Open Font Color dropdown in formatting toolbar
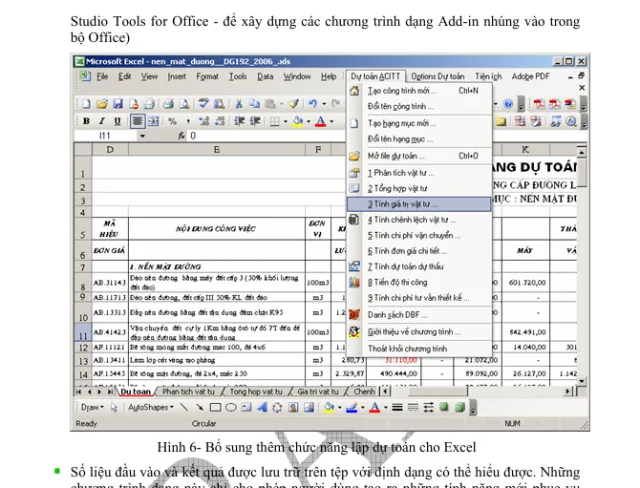 (331, 121)
